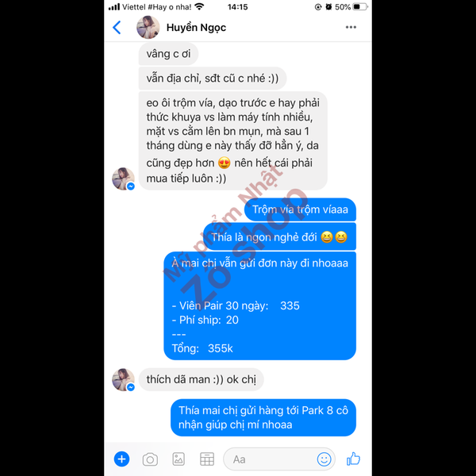476x476 pixels.
Task: Select the "Park 8" delivery message bubble
Action: 263,417
